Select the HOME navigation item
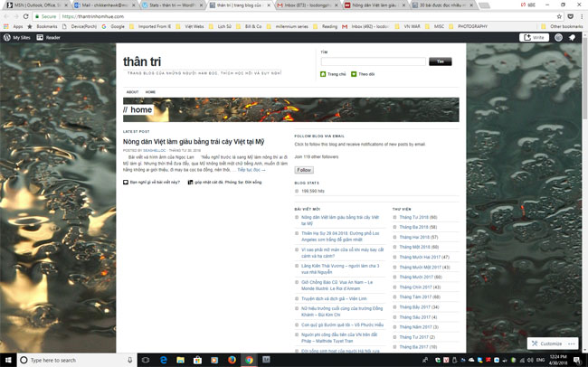Image resolution: width=588 pixels, height=367 pixels. point(150,92)
